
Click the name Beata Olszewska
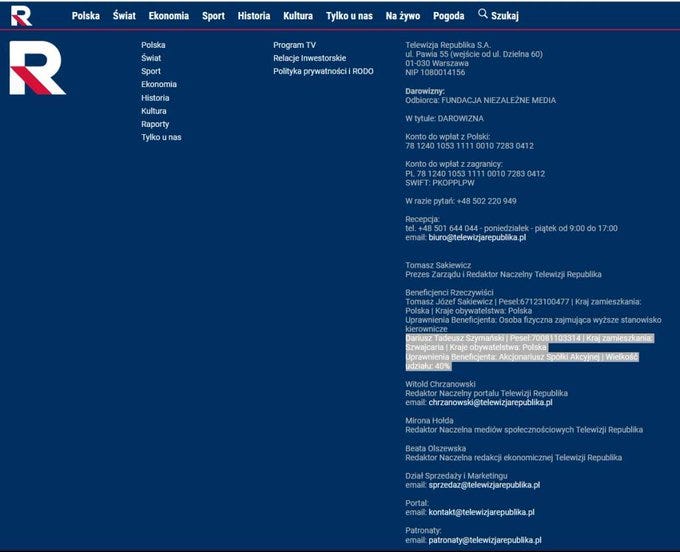click(x=436, y=448)
